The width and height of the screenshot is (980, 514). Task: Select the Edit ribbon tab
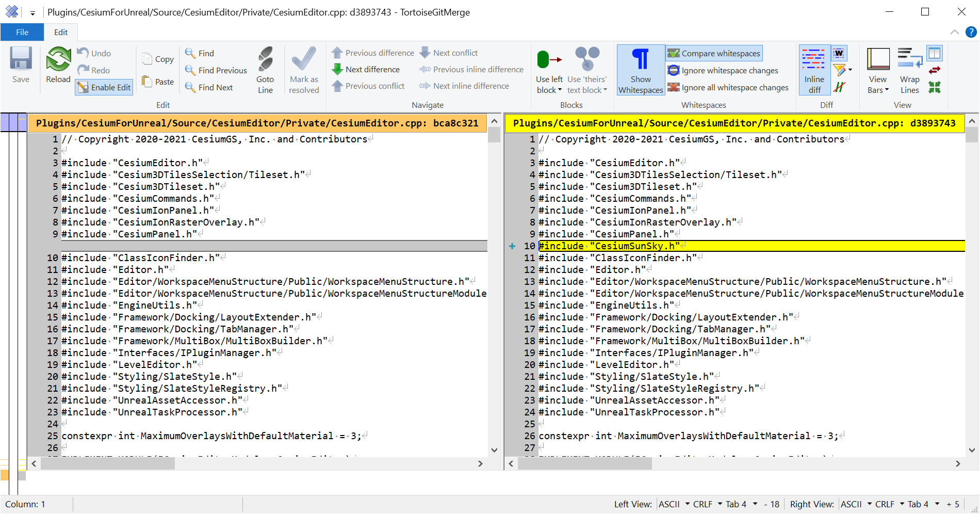pos(61,32)
